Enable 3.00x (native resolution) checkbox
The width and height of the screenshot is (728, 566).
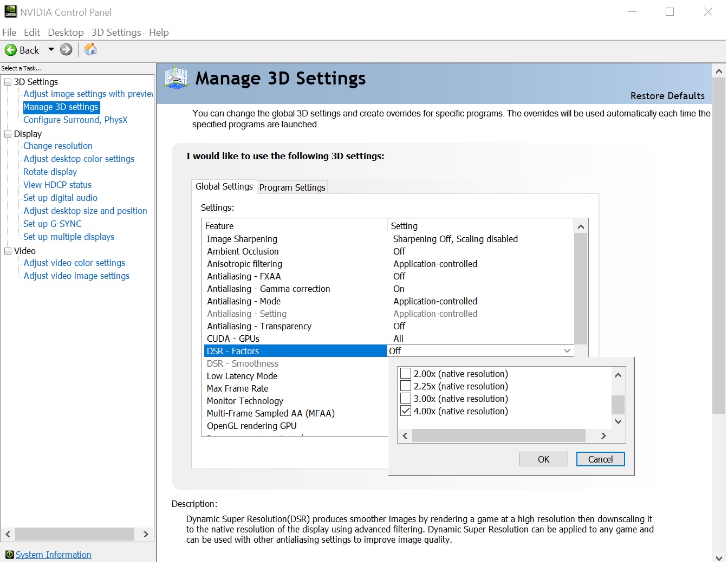click(405, 399)
